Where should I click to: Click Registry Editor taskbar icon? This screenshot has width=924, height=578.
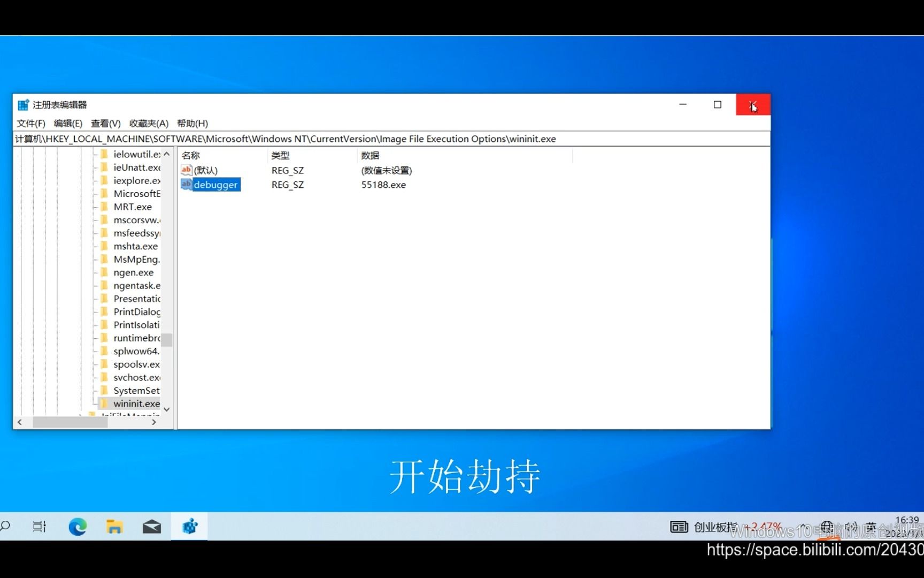(189, 527)
